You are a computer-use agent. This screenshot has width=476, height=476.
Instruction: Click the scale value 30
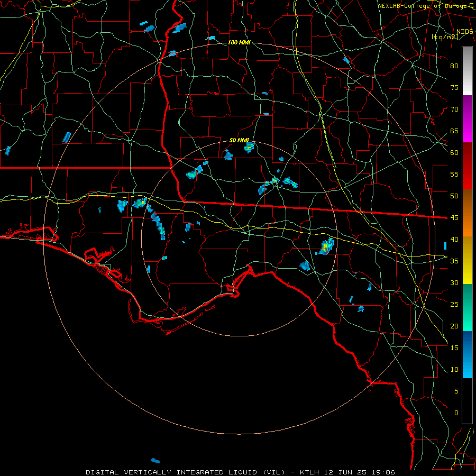pos(454,282)
